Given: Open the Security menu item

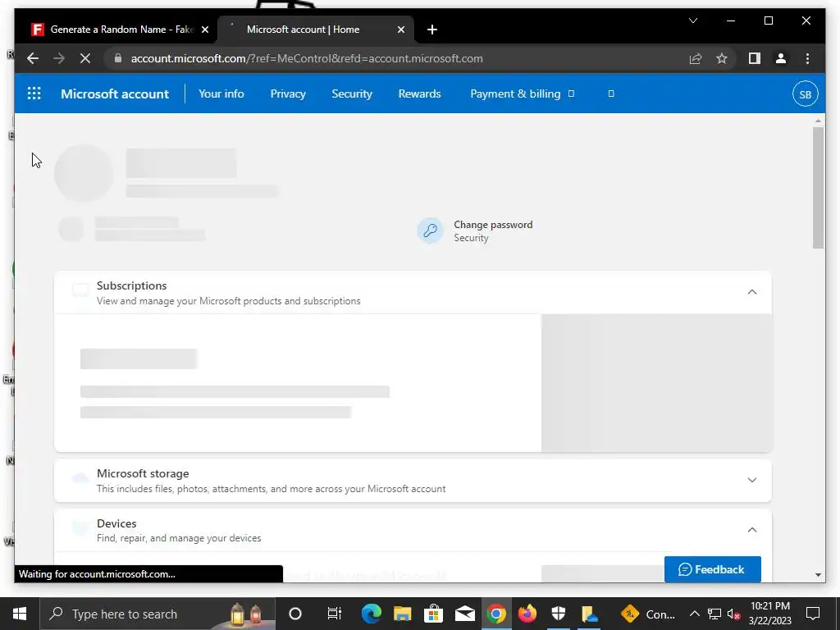Looking at the screenshot, I should tap(351, 94).
